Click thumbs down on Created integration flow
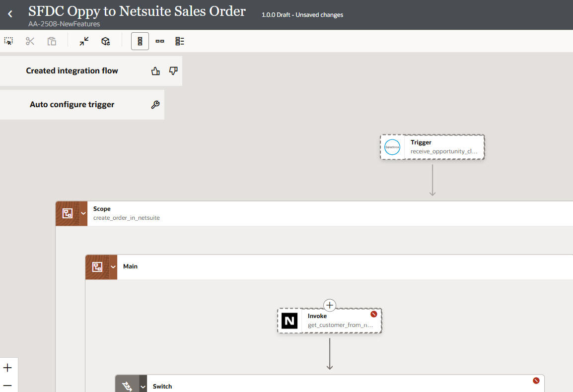The image size is (573, 392). (173, 71)
